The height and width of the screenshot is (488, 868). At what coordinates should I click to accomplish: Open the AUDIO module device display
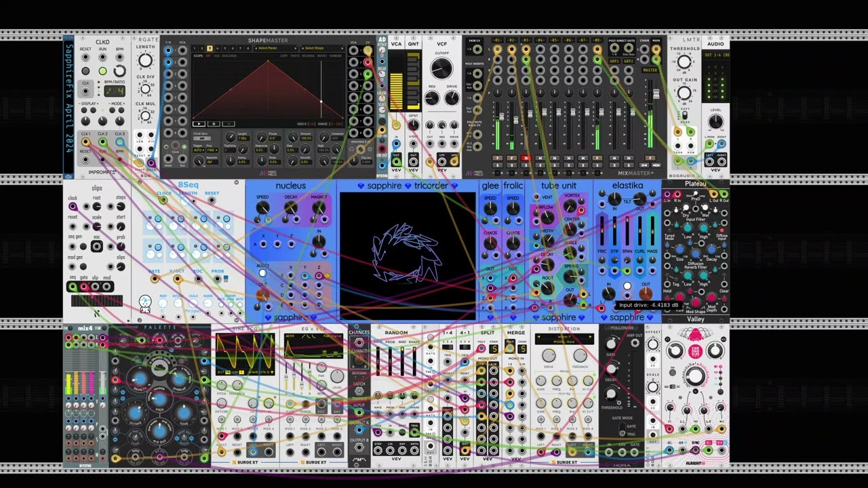click(x=715, y=55)
